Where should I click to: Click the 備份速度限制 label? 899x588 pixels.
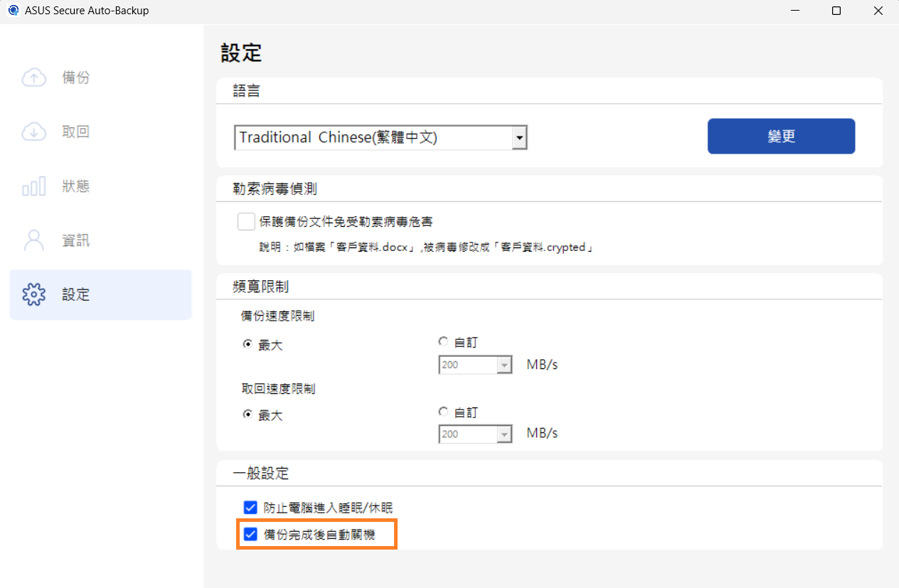(277, 316)
